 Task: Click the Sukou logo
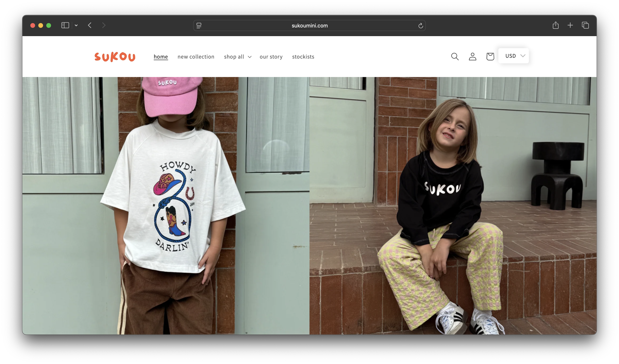click(x=115, y=57)
